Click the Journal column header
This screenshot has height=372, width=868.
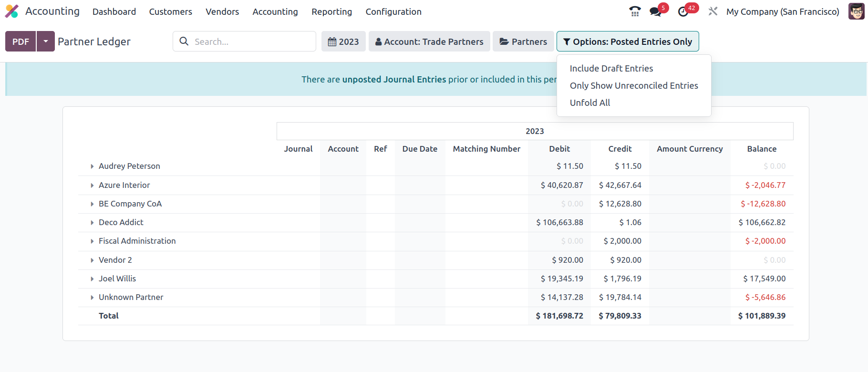tap(298, 149)
